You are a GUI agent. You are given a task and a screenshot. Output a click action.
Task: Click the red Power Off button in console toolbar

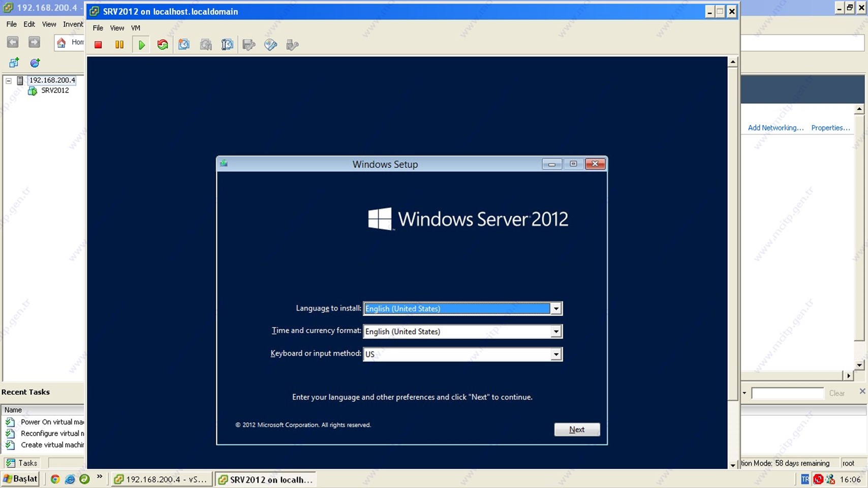(x=98, y=45)
